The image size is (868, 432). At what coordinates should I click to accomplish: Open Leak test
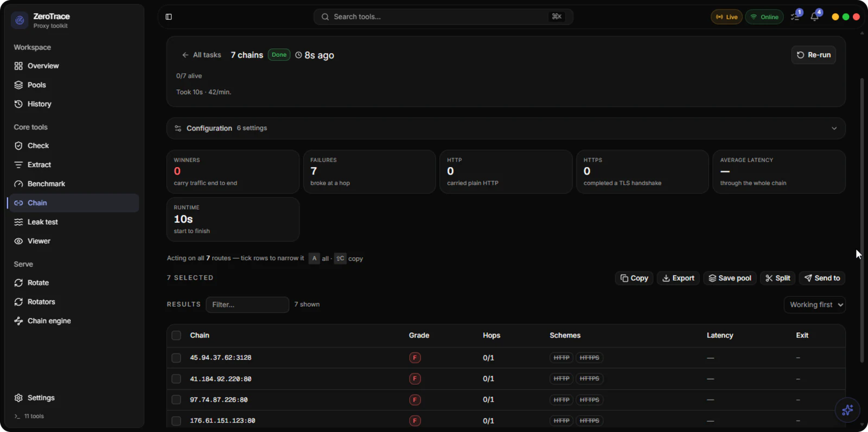coord(73,222)
